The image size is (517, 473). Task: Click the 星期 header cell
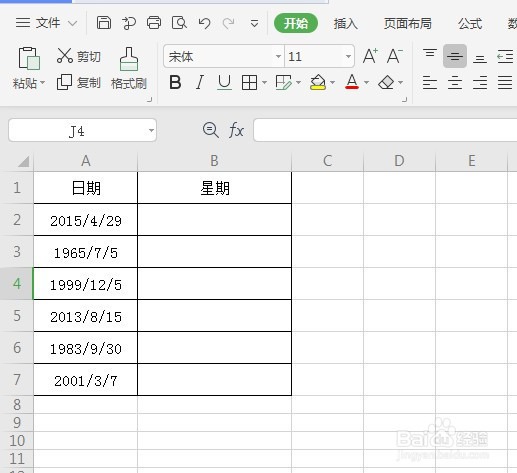215,188
